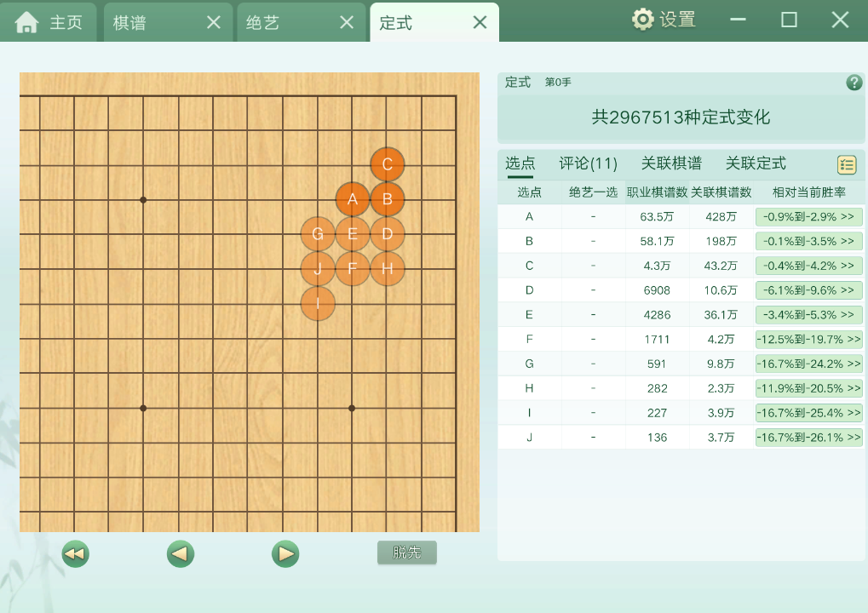Select move candidate I on the board
Screen dimensions: 868x613
(318, 303)
